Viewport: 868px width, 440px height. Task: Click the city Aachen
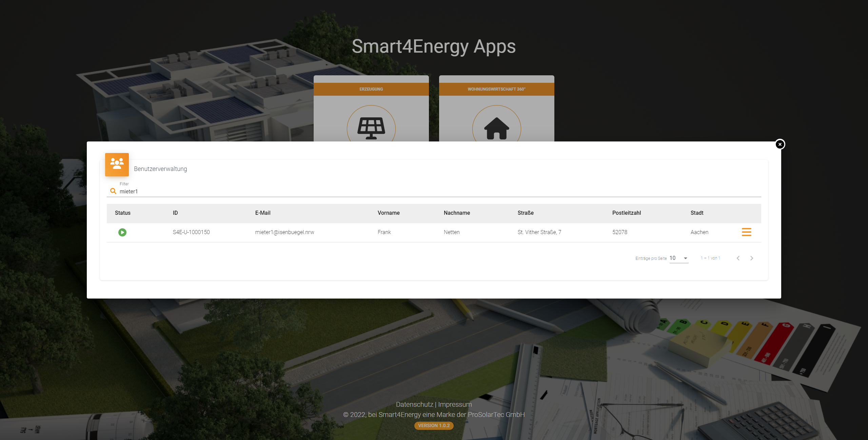coord(699,232)
